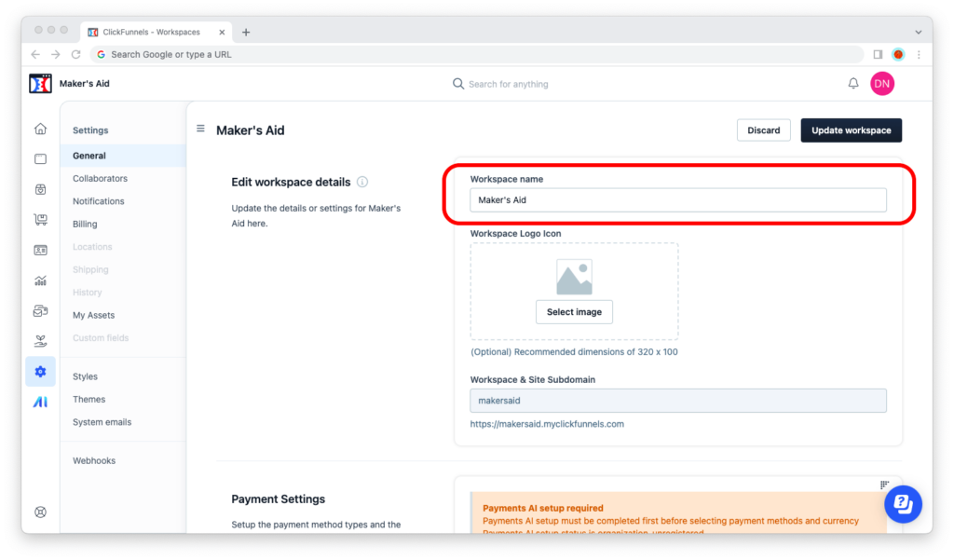
Task: Click the Payment Settings heading
Action: tap(278, 499)
